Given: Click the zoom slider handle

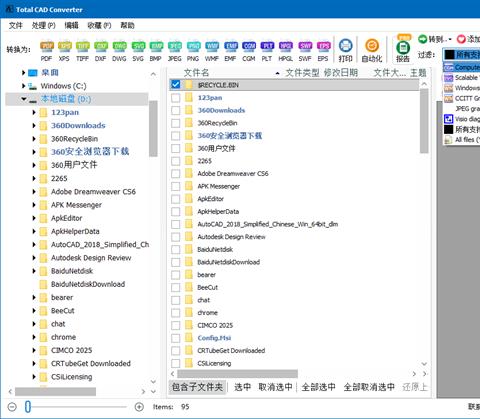Looking at the screenshot, I should pyautogui.click(x=28, y=407).
